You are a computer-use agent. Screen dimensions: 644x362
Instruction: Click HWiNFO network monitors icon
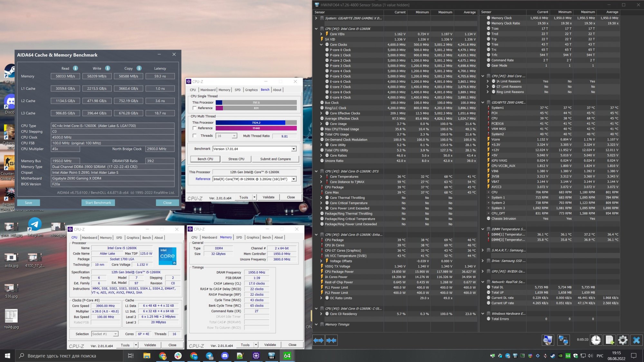click(563, 340)
